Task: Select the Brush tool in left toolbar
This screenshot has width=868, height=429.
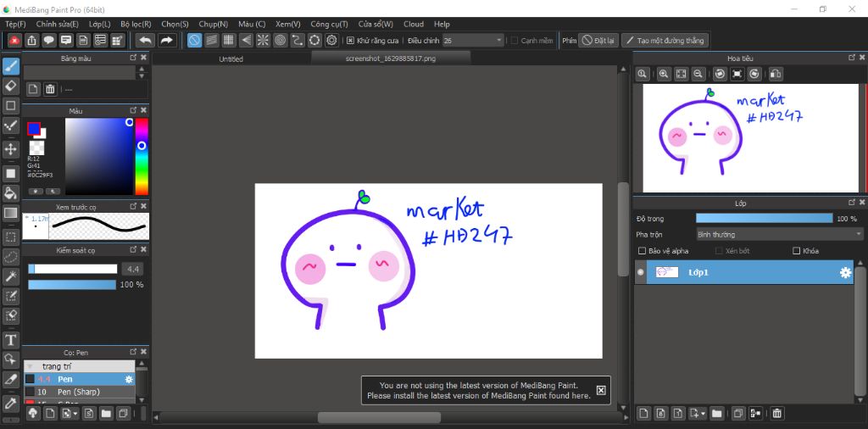Action: (x=11, y=67)
